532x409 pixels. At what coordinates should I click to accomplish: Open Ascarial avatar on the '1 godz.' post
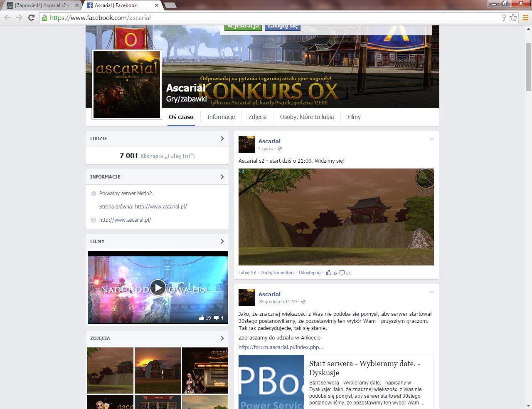click(247, 144)
